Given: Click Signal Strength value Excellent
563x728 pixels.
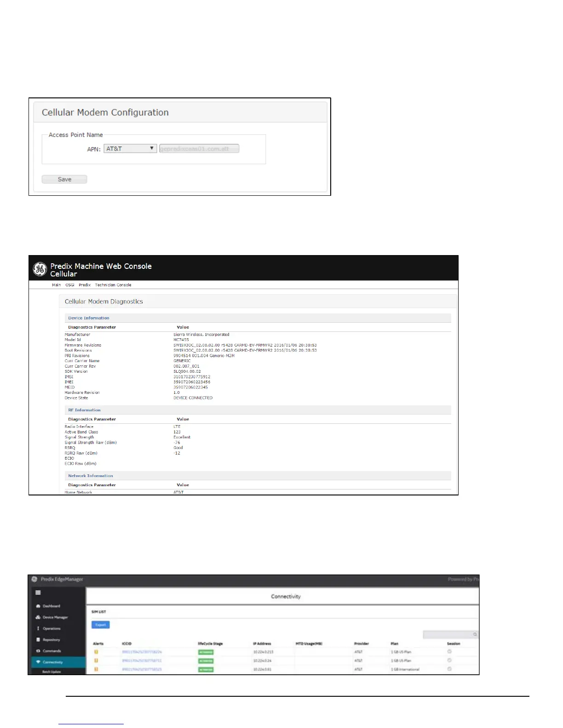Looking at the screenshot, I should [182, 437].
